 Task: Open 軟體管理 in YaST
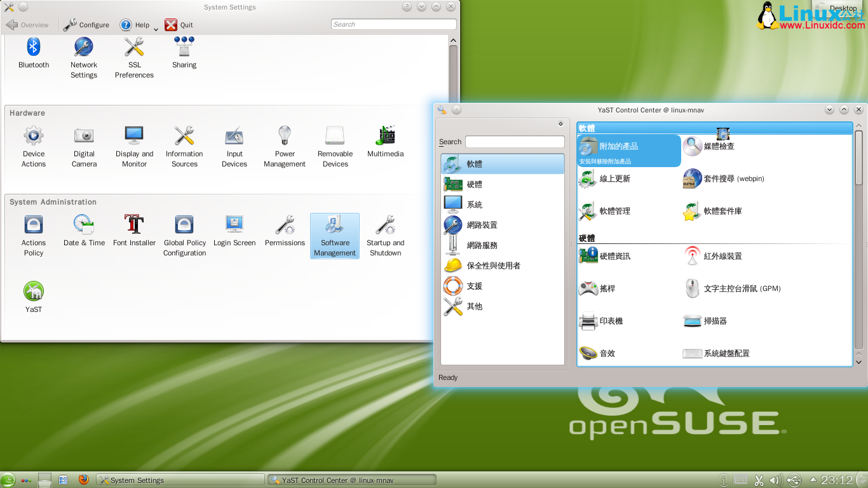[604, 211]
